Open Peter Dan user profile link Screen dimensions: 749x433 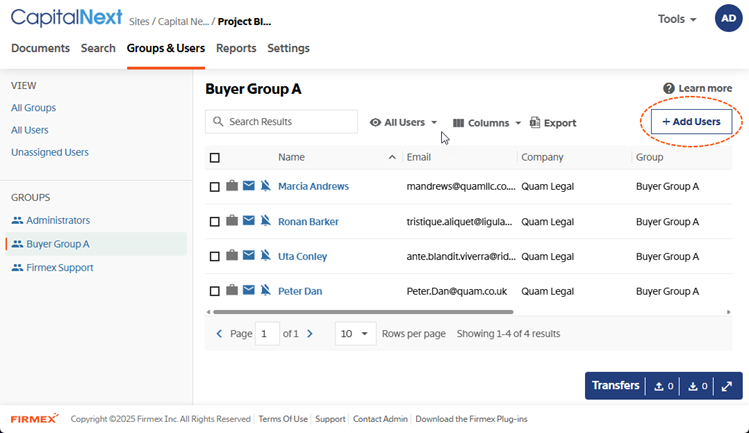(x=300, y=291)
